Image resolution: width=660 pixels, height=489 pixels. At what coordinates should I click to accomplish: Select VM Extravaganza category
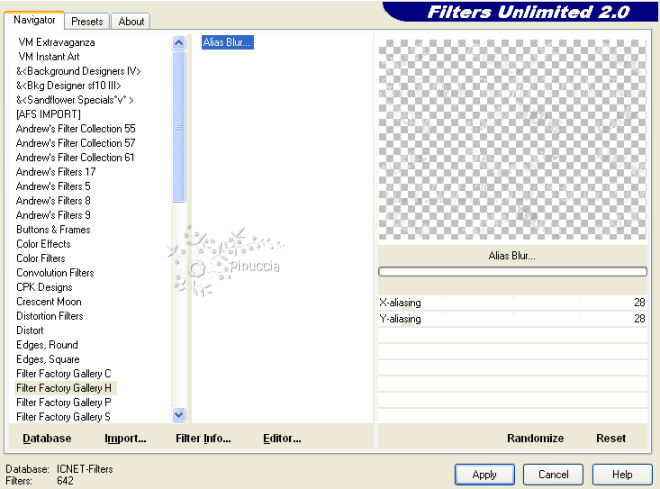56,43
